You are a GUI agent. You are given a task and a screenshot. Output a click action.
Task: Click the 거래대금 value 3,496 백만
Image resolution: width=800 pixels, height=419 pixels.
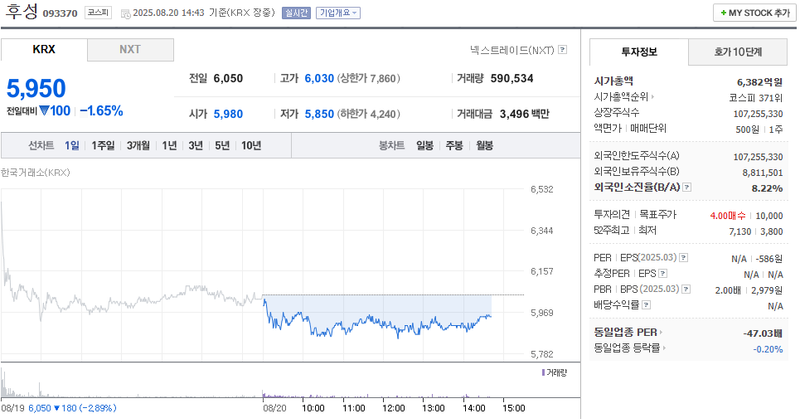(x=524, y=114)
